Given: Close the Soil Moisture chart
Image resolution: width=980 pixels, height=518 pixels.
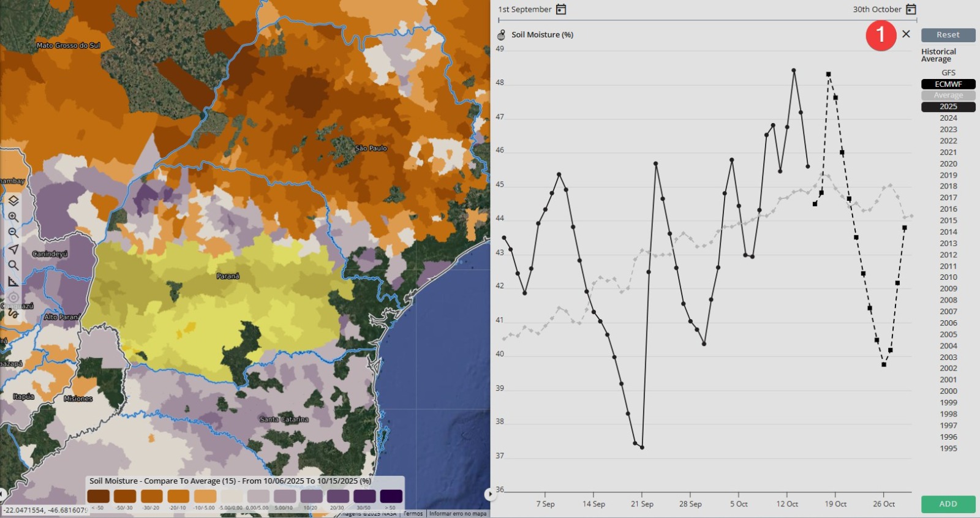Looking at the screenshot, I should [x=906, y=34].
